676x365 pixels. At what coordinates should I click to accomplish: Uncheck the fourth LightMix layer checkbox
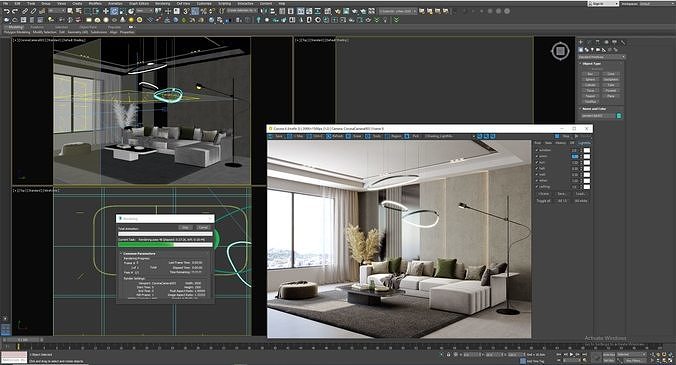537,168
